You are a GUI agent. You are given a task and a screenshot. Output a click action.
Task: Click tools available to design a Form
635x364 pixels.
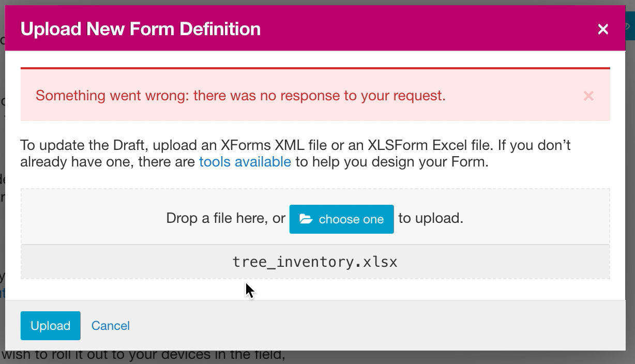[x=245, y=162]
